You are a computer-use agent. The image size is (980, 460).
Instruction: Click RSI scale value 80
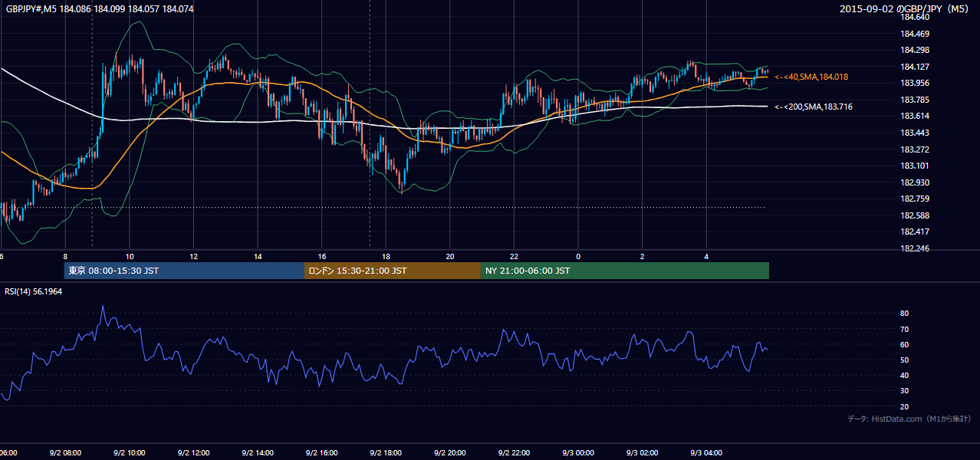904,314
